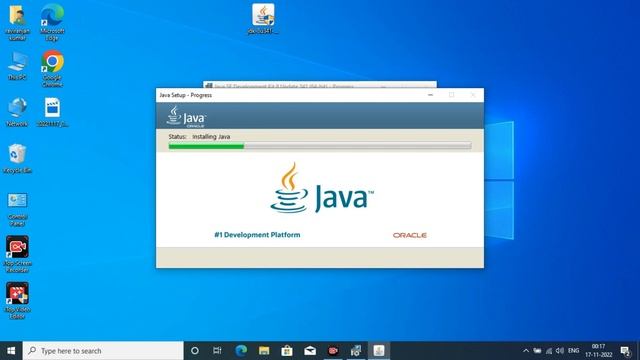Select the Recycle Bin desktop icon

point(17,158)
